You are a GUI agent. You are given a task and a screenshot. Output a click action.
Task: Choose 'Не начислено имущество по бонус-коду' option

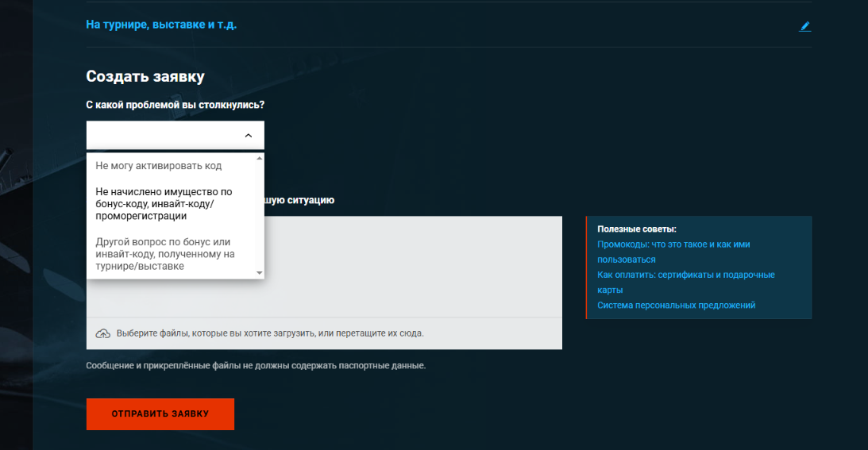click(164, 204)
